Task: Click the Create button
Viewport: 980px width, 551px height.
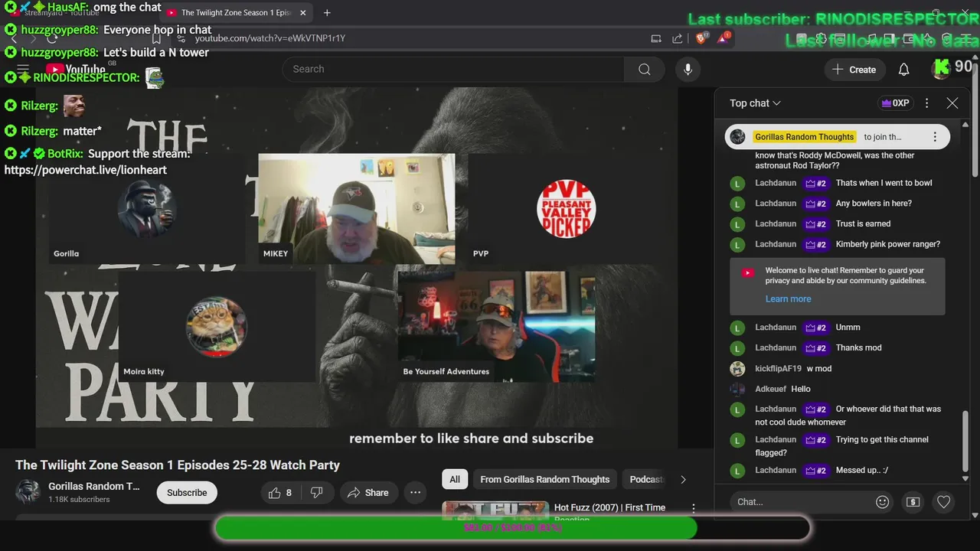Action: click(x=854, y=70)
